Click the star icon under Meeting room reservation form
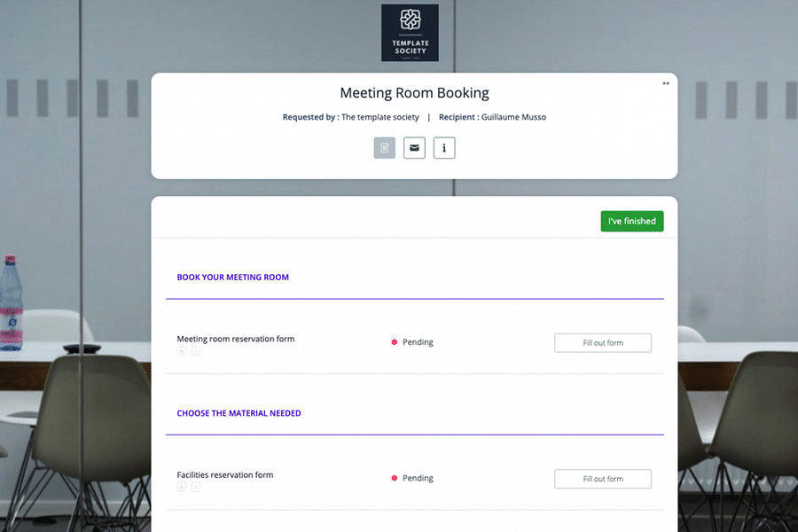 click(182, 351)
